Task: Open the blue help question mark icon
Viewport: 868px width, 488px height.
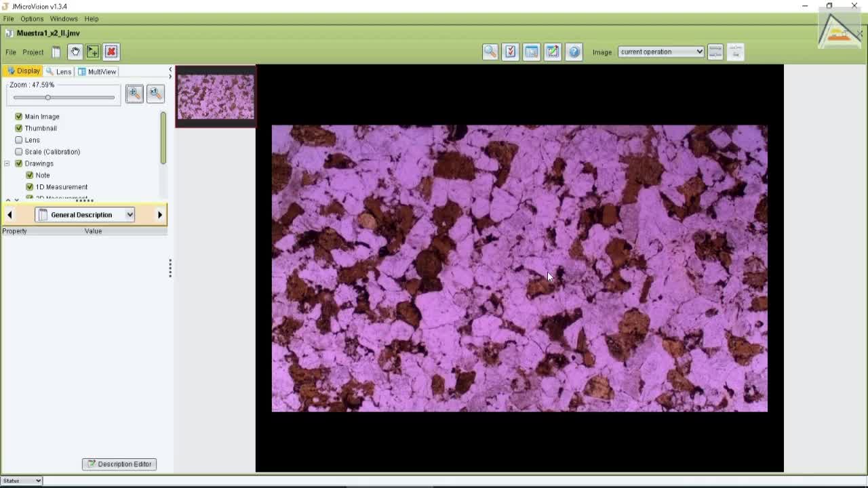Action: pos(574,52)
